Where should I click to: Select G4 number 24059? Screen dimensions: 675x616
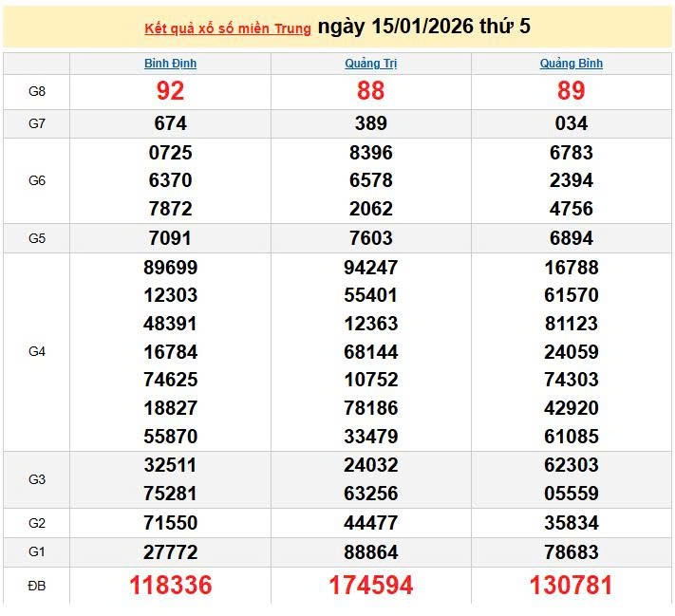[572, 352]
